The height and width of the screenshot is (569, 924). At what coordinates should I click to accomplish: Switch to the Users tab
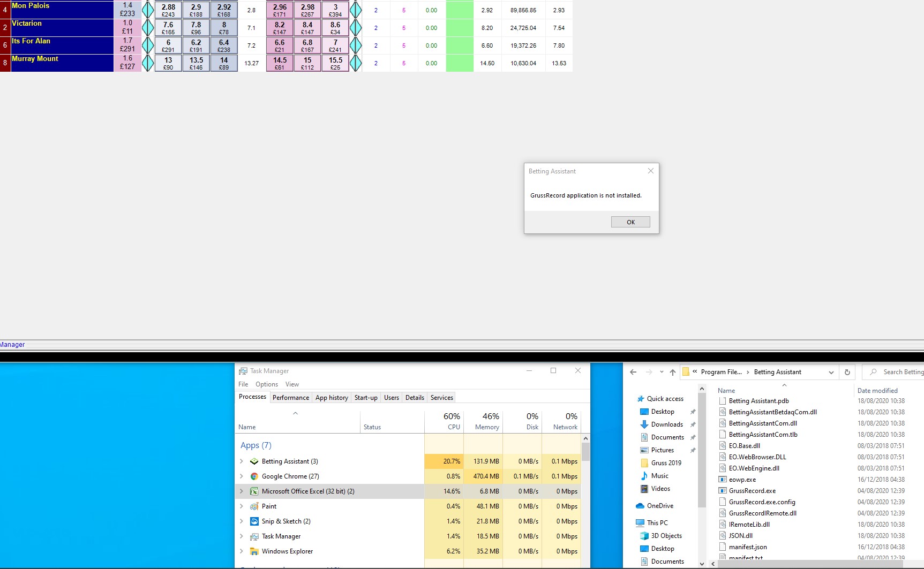click(x=392, y=398)
